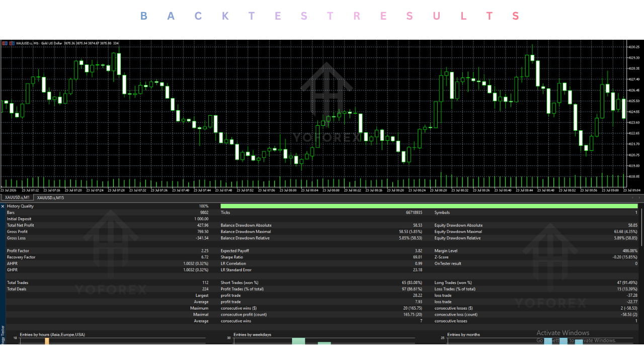Click the Initial Deposit value 1 000.00
This screenshot has width=644, height=362.
click(201, 219)
